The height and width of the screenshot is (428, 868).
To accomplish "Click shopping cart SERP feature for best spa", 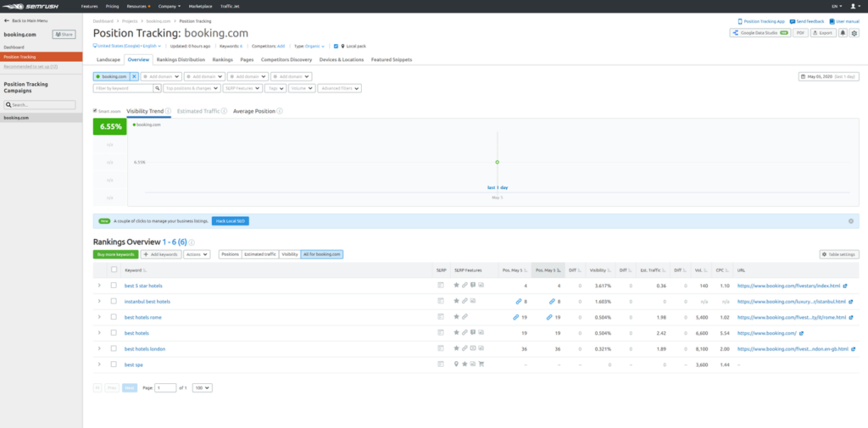I will click(x=481, y=364).
